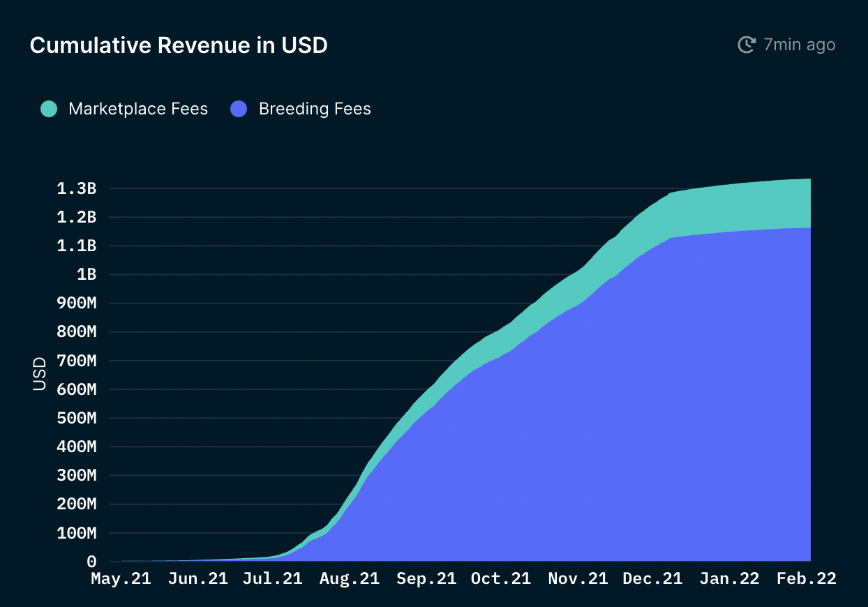Hide the Marketplace Fees series label
Screen dimensions: 868x607
(x=138, y=109)
